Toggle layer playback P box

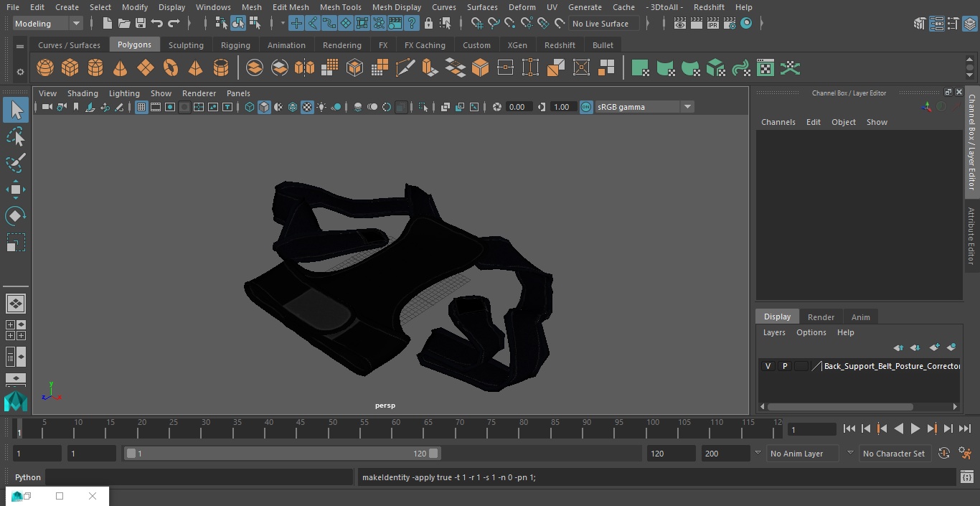coord(785,366)
